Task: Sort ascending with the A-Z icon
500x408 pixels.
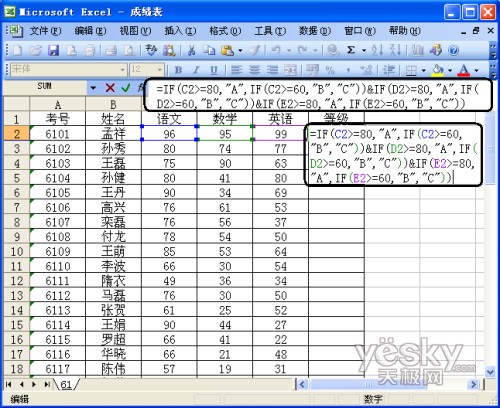Action: (x=378, y=51)
